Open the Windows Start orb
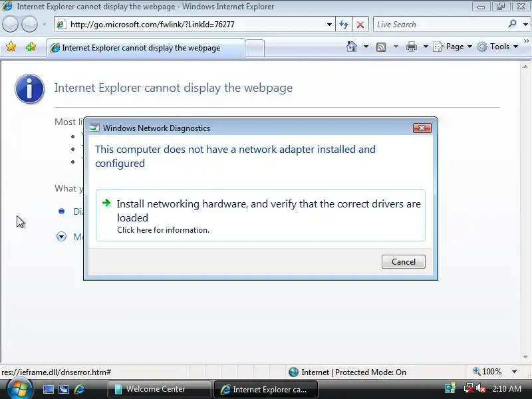This screenshot has width=532, height=399. pos(19,389)
